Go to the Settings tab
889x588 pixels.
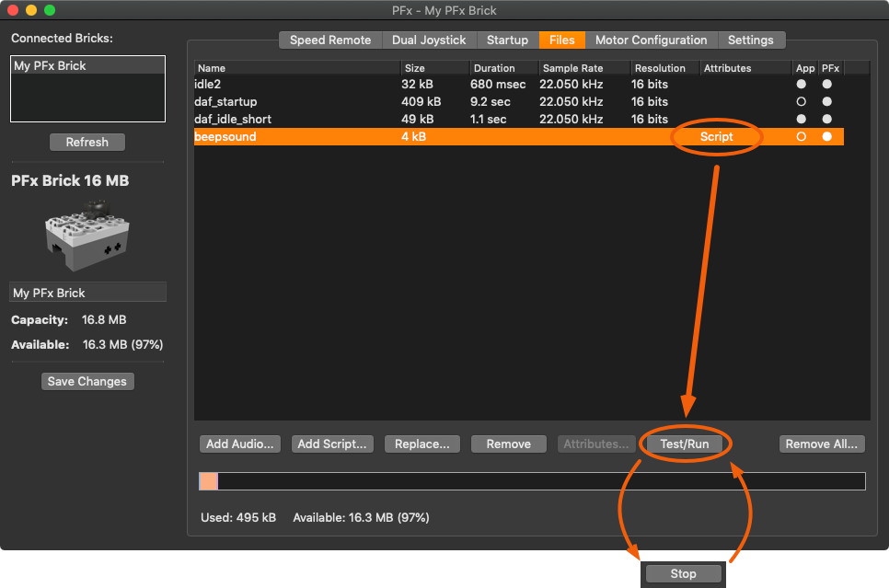(x=751, y=40)
